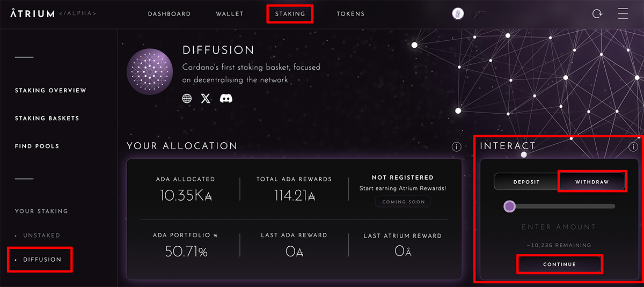Click the refresh icon in header

(x=597, y=14)
